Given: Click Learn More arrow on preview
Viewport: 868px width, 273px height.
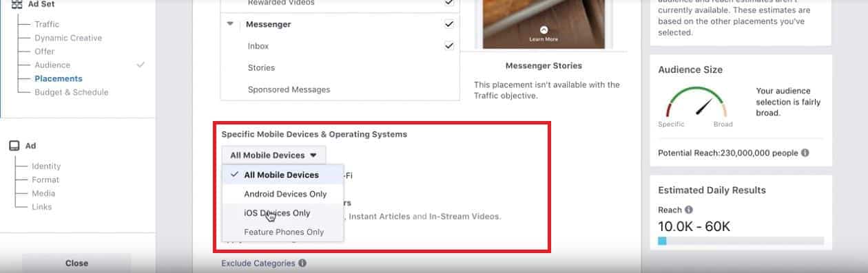Looking at the screenshot, I should coord(544,30).
